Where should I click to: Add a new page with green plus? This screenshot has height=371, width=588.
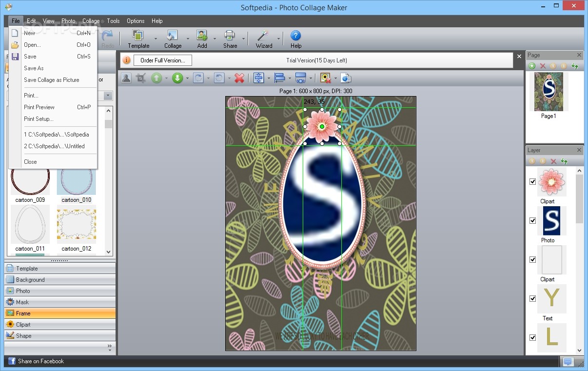tap(532, 66)
